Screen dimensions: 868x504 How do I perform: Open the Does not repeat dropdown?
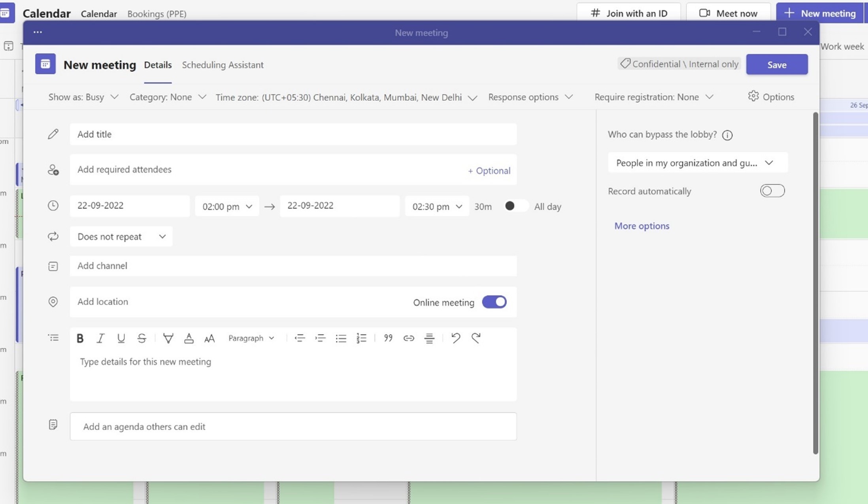121,237
